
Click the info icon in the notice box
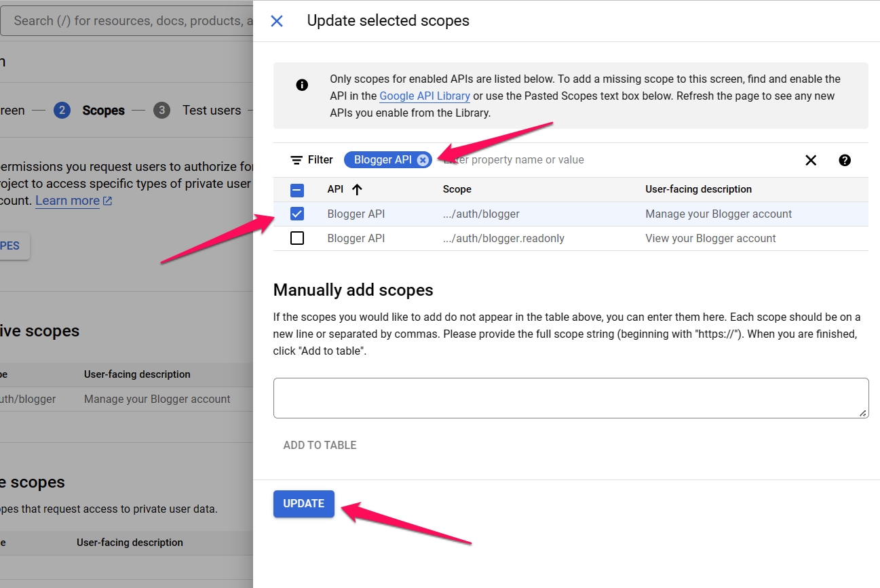(x=302, y=85)
